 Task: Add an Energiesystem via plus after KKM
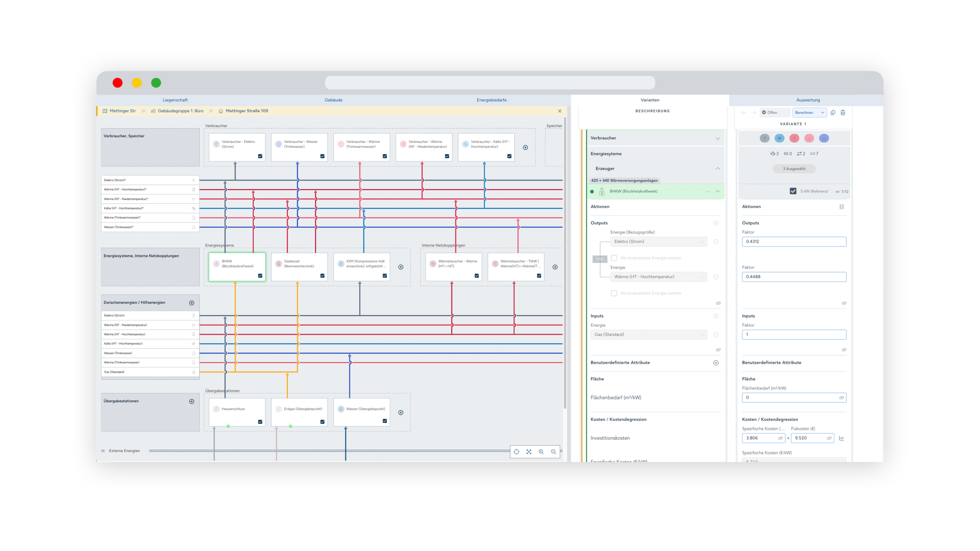tap(401, 267)
